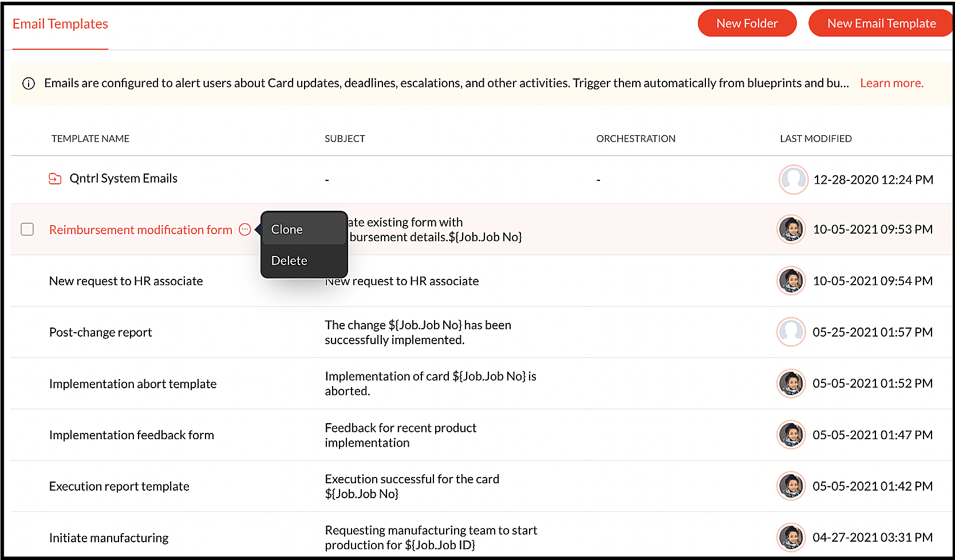Click the avatar on the Reimbursement modification form row
Viewport: 955px width, 560px height.
click(x=791, y=229)
